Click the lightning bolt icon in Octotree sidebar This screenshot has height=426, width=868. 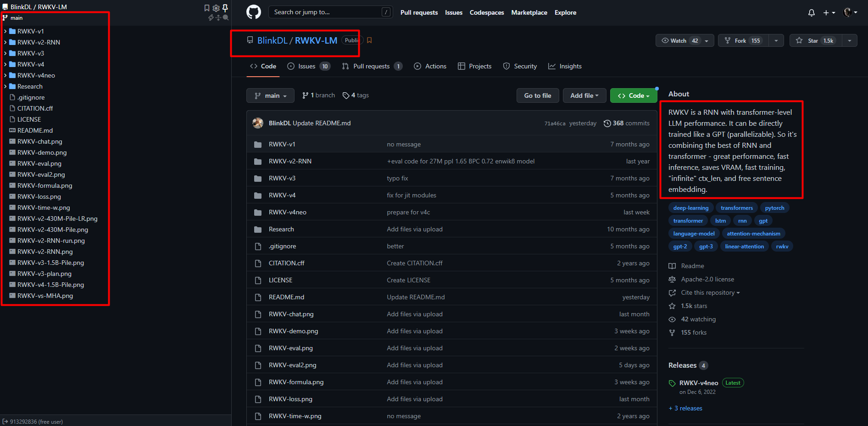[211, 17]
